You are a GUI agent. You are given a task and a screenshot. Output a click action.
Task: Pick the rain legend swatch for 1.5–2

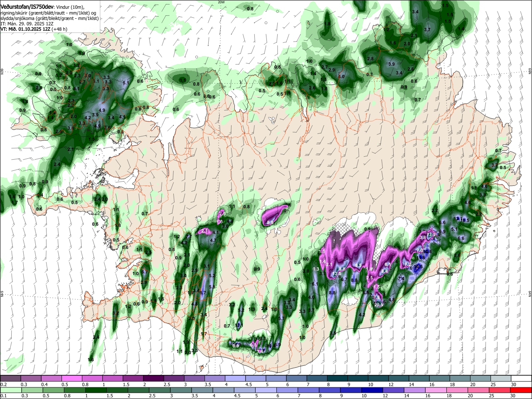(x=117, y=390)
